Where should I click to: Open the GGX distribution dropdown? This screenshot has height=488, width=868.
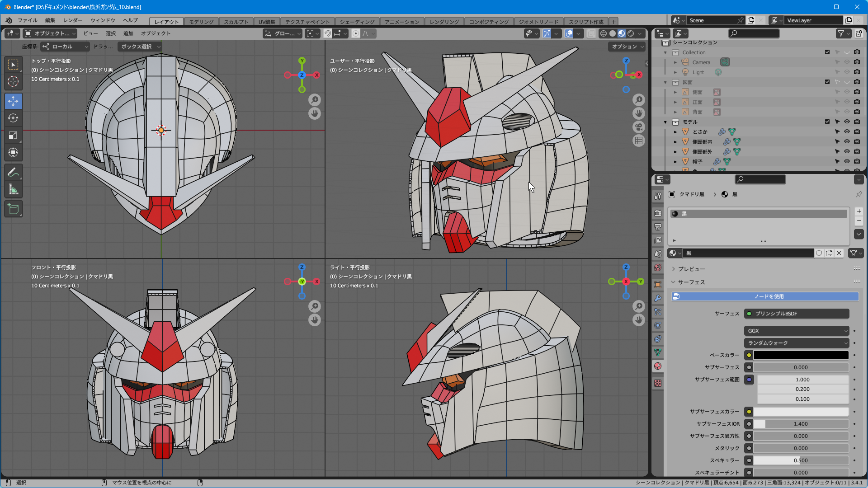pyautogui.click(x=796, y=331)
